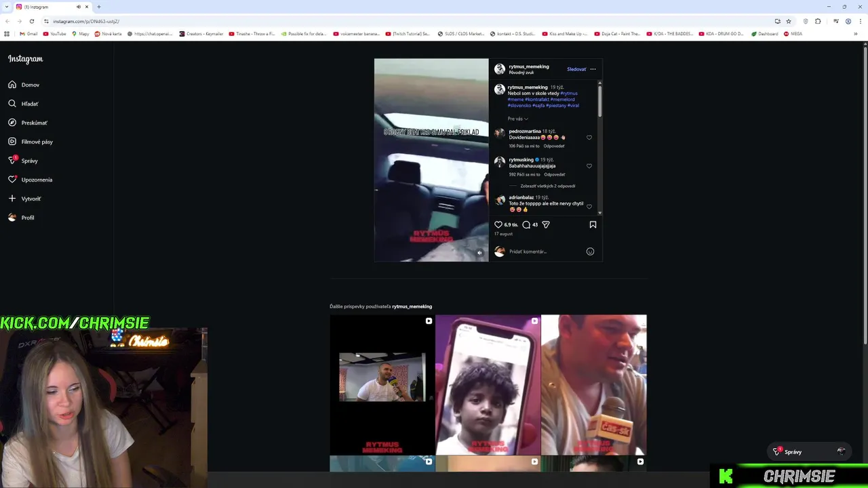Open the reel thumbnail with Čas.sk microphone

click(x=593, y=384)
